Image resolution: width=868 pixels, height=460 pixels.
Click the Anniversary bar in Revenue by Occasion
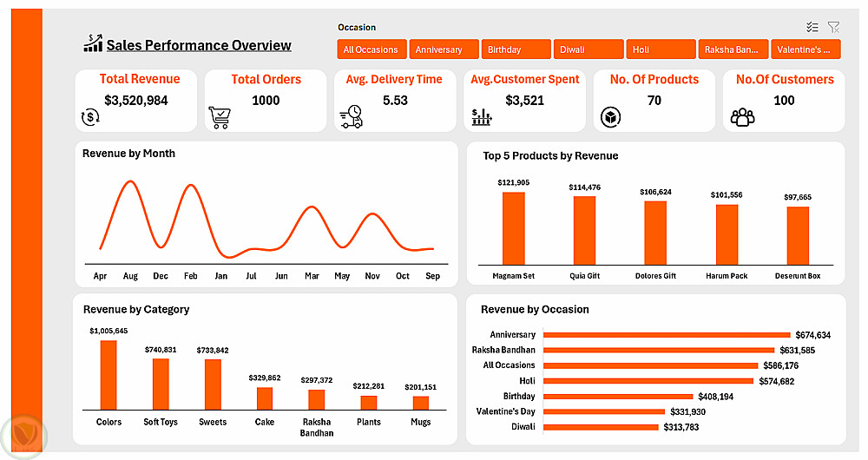click(667, 335)
